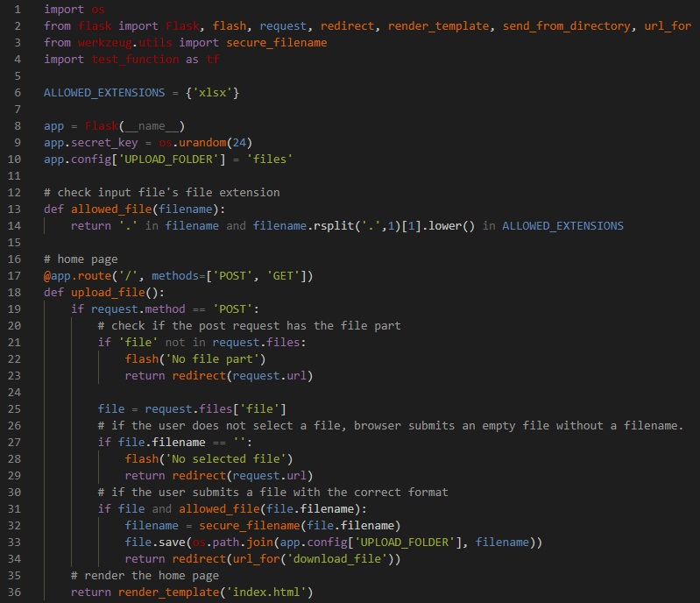Click the 'import os' statement
Image resolution: width=700 pixels, height=603 pixels.
point(74,10)
